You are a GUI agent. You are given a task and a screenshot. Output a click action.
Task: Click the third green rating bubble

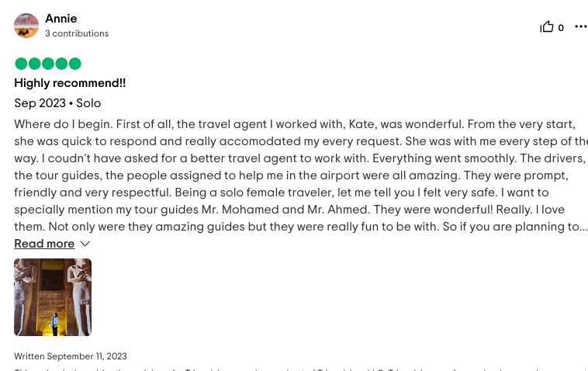tap(48, 64)
